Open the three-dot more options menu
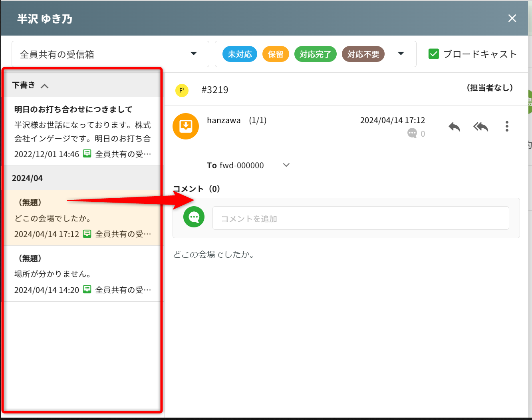532x420 pixels. (507, 126)
